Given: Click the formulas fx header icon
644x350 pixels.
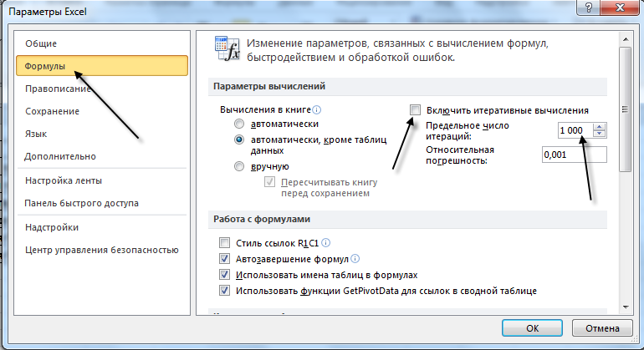Looking at the screenshot, I should tap(227, 48).
